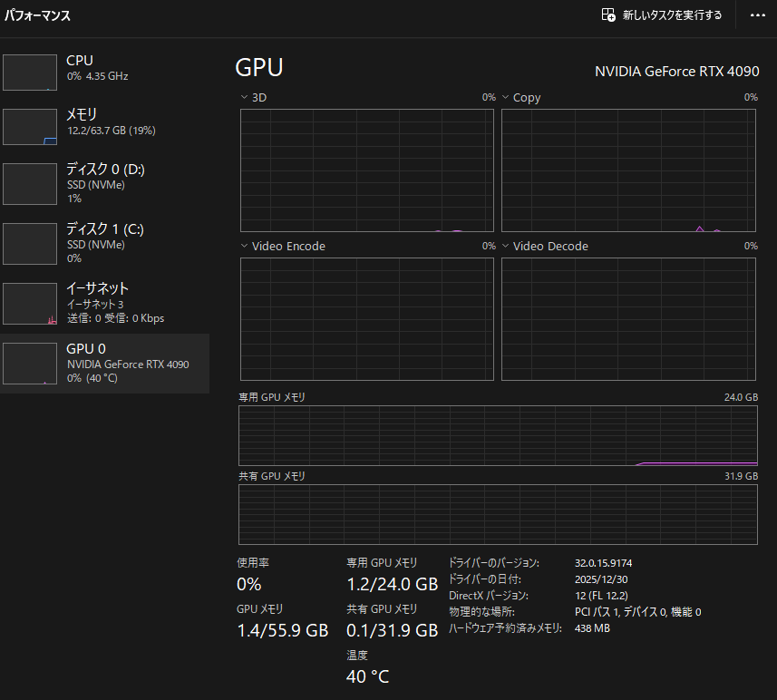
Task: Click the 共有 GPU メモリ usage graph
Action: [498, 514]
